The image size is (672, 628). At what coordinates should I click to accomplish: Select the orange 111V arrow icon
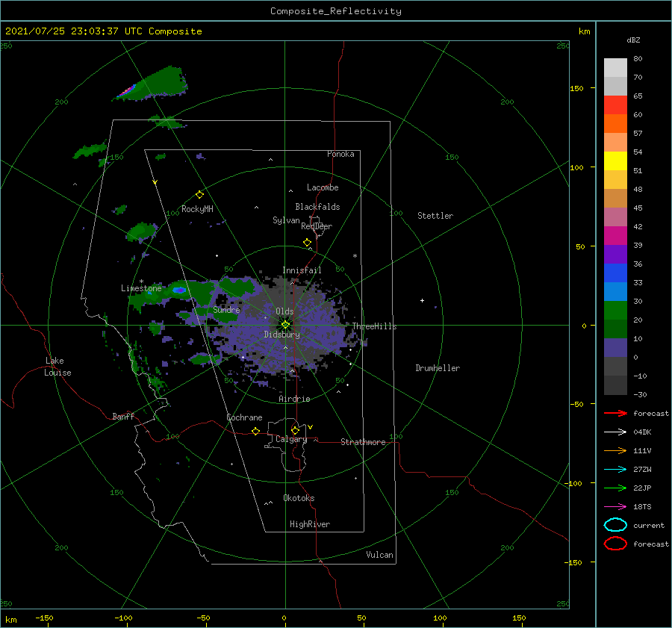coord(615,450)
